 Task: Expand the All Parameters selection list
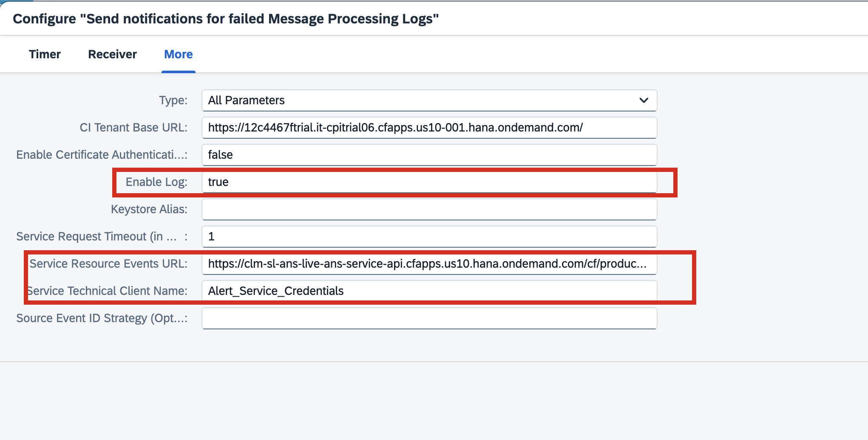(429, 100)
